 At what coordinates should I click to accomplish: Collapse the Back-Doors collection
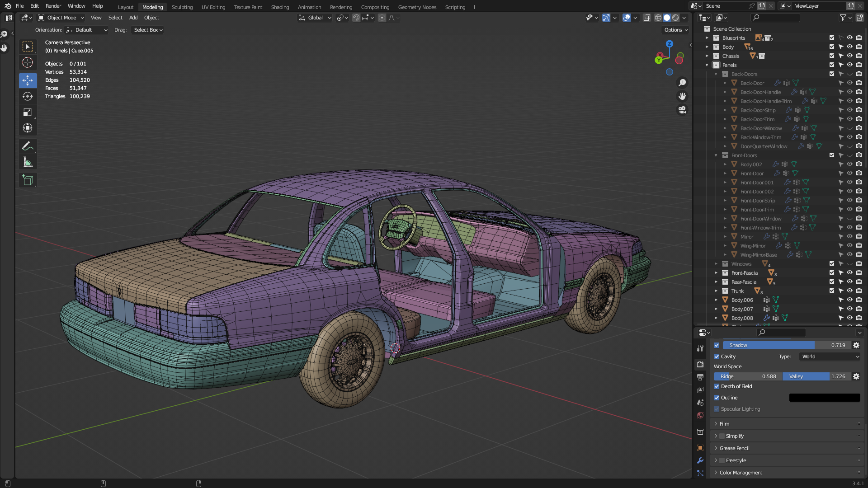pos(716,74)
